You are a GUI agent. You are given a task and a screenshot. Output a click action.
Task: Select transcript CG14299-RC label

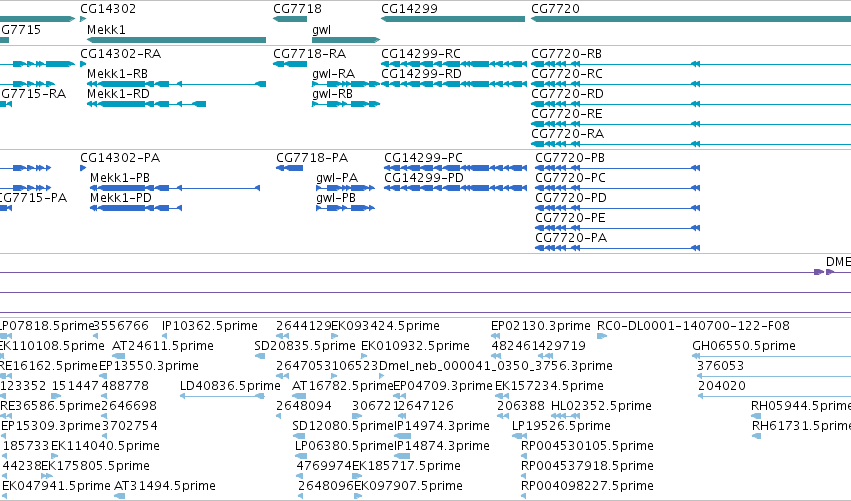pyautogui.click(x=421, y=54)
